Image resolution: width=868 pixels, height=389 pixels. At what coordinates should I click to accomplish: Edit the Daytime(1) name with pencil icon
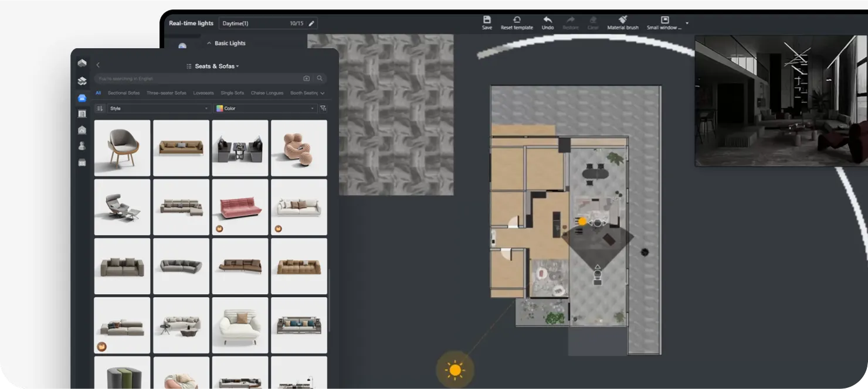[x=311, y=23]
